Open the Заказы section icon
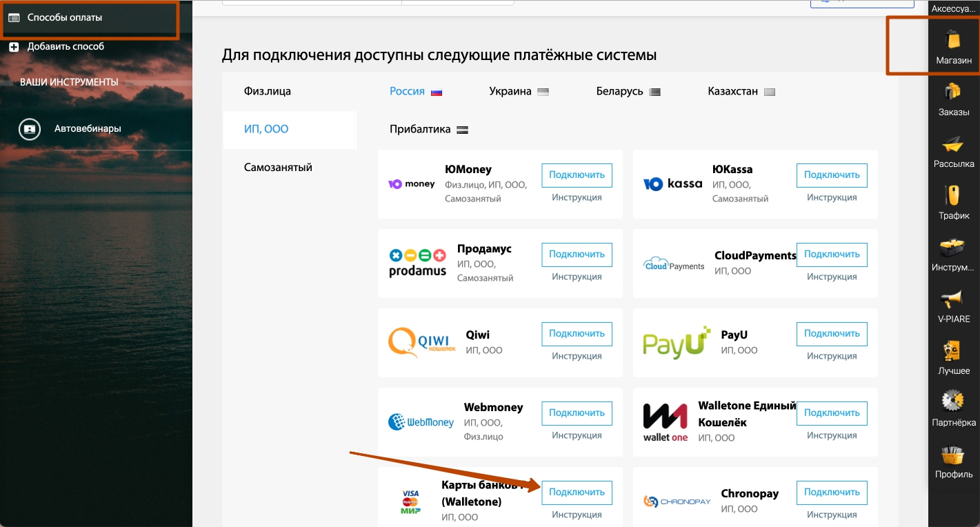This screenshot has width=980, height=527. 954,92
